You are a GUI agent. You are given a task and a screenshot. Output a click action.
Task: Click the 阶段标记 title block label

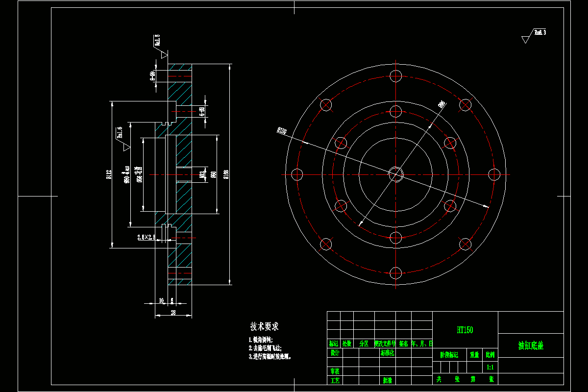coord(449,354)
